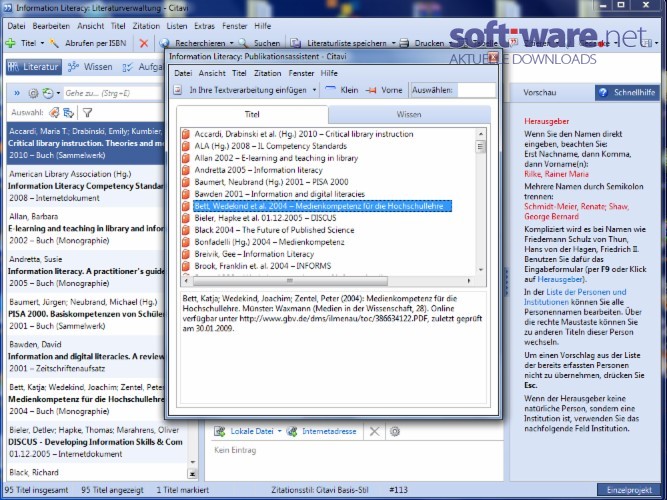Click the Gehe zu search field

[114, 93]
